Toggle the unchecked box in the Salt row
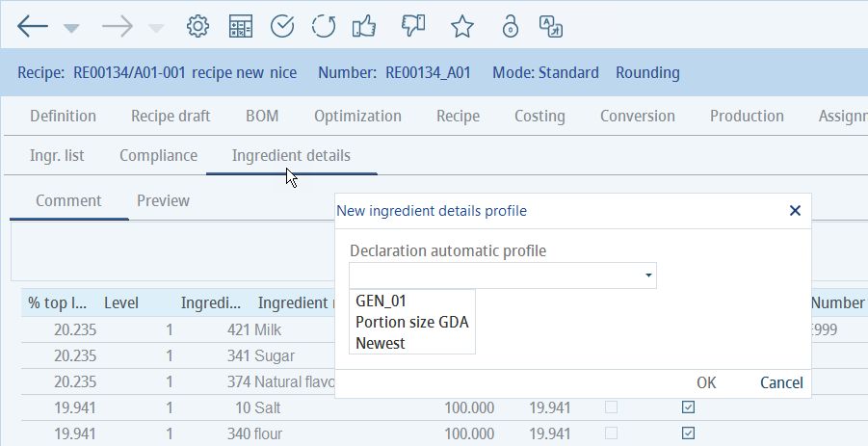This screenshot has height=446, width=868. [x=611, y=407]
